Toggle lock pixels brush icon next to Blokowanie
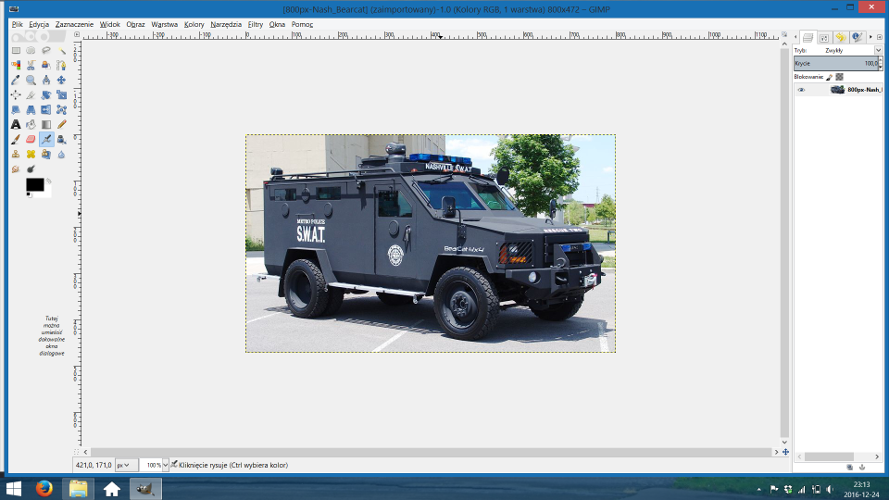The width and height of the screenshot is (889, 500). [829, 77]
